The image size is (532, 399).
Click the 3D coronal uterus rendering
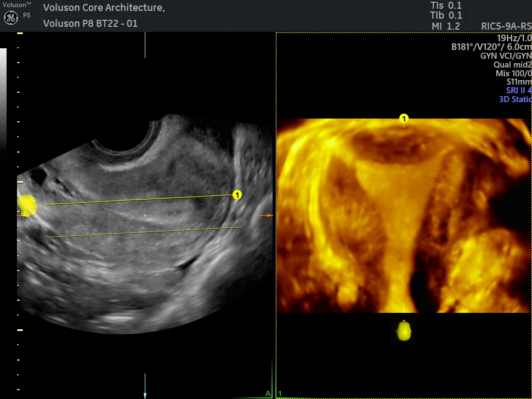404,220
